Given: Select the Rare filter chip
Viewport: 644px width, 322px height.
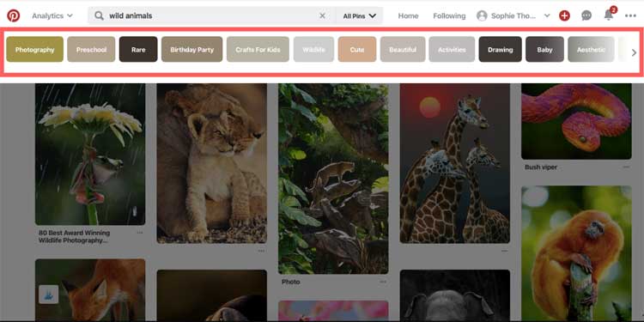Looking at the screenshot, I should [x=138, y=49].
